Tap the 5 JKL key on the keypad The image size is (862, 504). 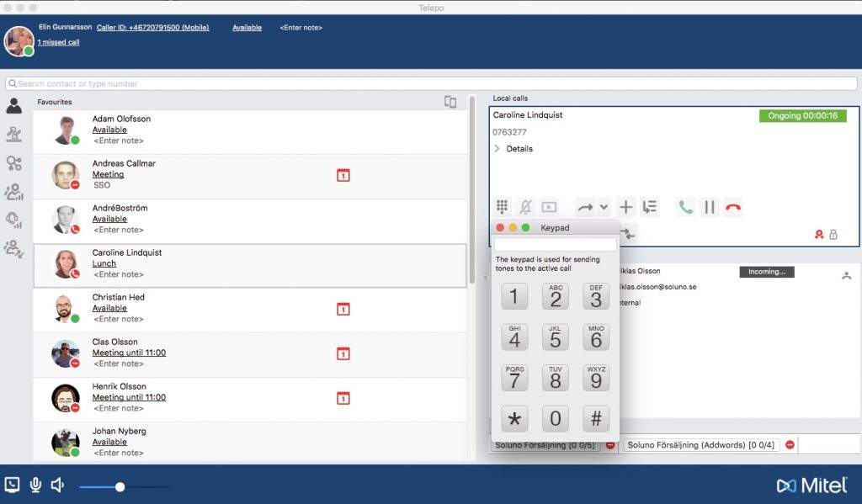coord(556,337)
